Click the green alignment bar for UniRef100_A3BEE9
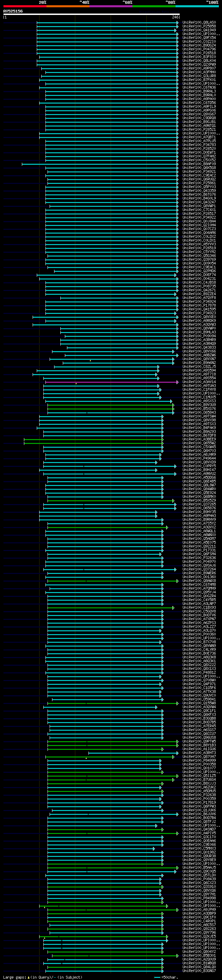This screenshot has height=980, width=222. [94, 439]
